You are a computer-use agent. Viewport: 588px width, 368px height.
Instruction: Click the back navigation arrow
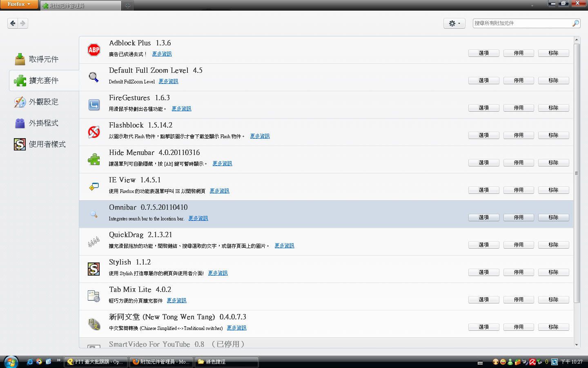click(x=13, y=23)
